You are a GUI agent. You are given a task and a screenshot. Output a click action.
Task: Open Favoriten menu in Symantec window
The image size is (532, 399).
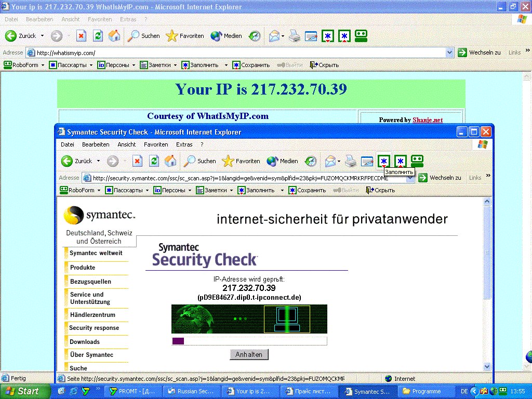coord(156,144)
